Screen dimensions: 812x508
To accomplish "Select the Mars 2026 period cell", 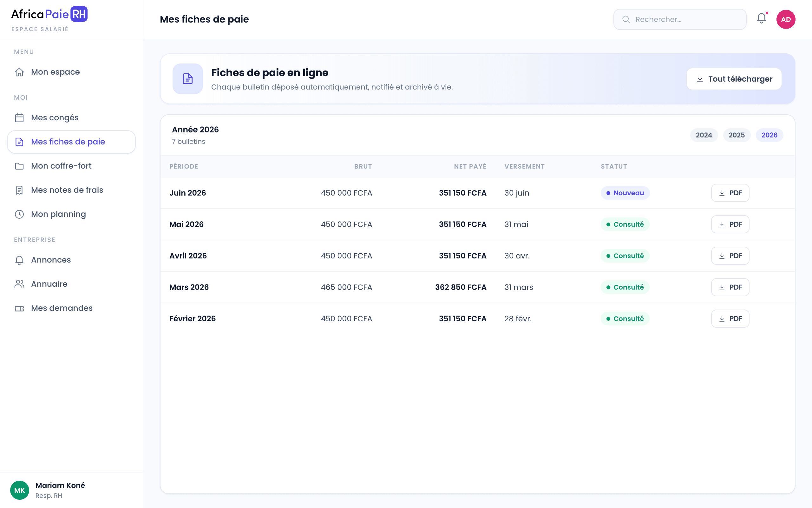I will tap(189, 287).
